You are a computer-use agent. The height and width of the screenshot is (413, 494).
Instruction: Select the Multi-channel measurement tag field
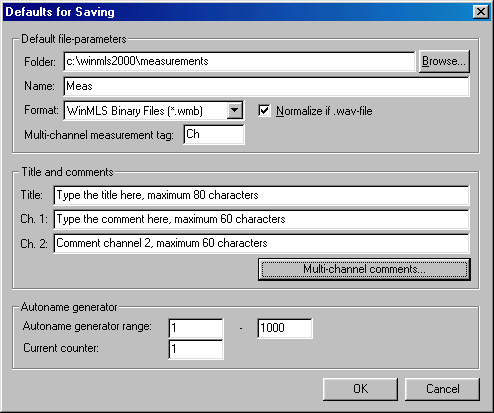214,135
